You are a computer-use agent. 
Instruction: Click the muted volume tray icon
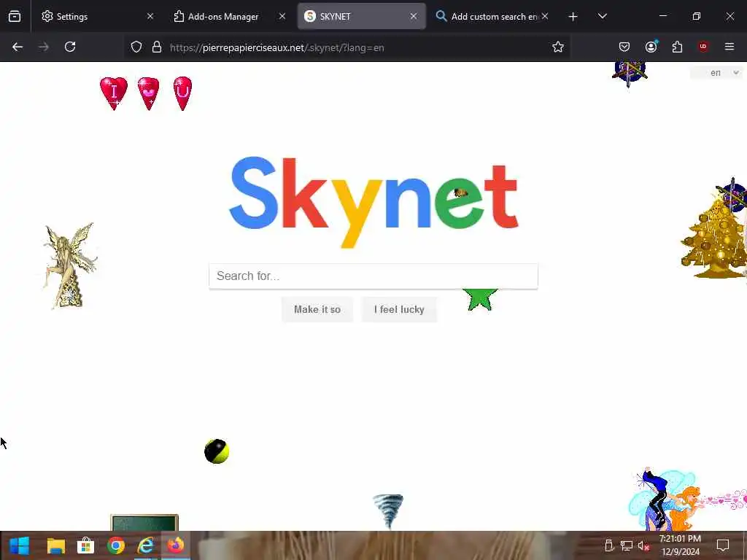(643, 545)
